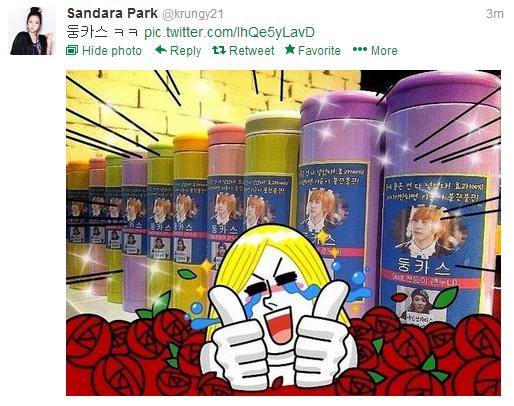Click the 동카스 text on the front canister

point(425,265)
